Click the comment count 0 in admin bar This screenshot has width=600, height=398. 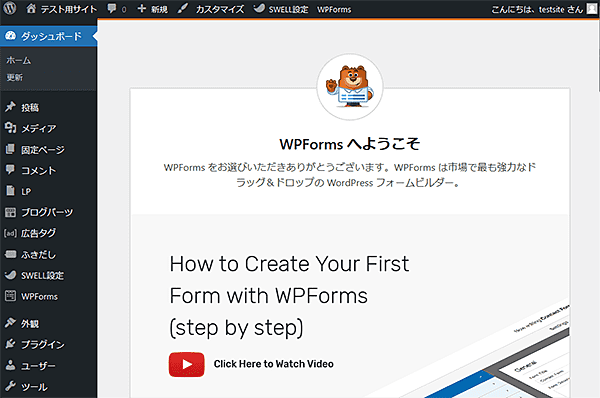tap(124, 10)
